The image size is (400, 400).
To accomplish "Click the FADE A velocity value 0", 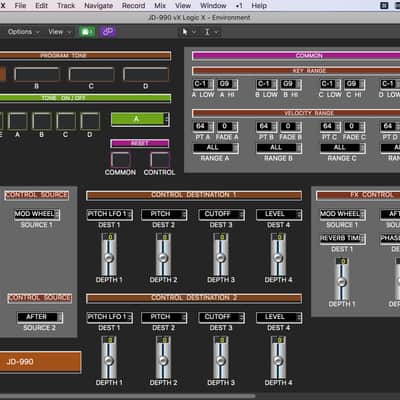I will 227,127.
